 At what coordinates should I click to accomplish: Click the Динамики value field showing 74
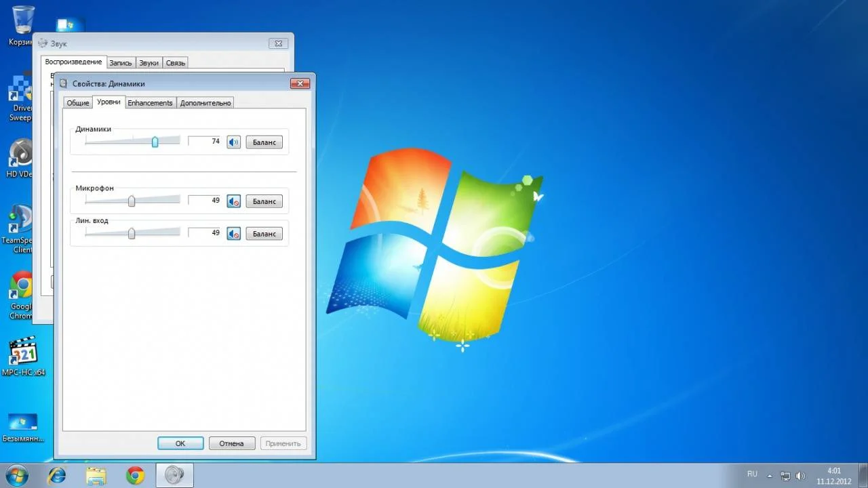(x=205, y=142)
